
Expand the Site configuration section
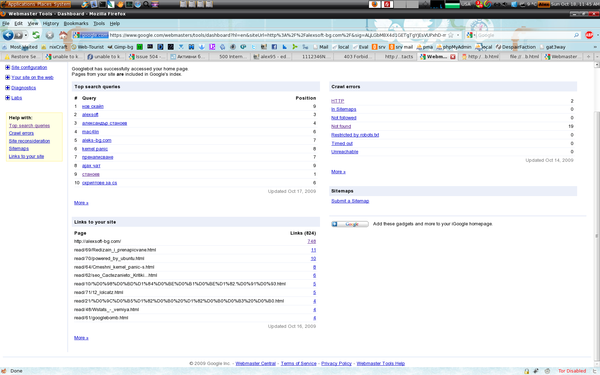[7, 67]
